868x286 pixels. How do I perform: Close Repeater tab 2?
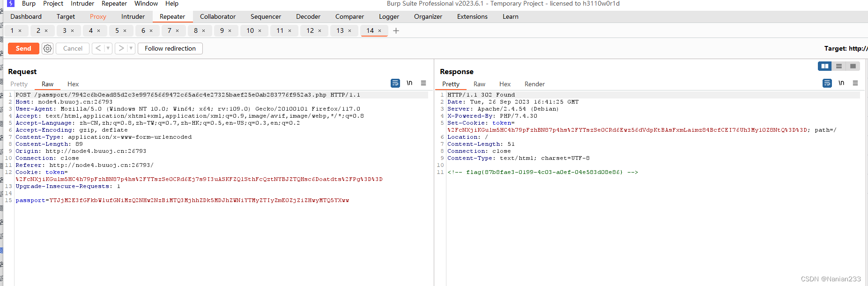pyautogui.click(x=46, y=31)
